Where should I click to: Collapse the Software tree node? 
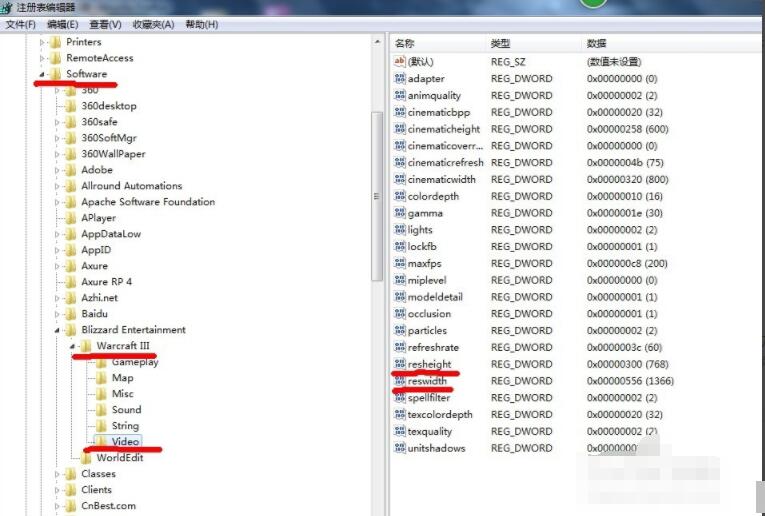point(42,75)
